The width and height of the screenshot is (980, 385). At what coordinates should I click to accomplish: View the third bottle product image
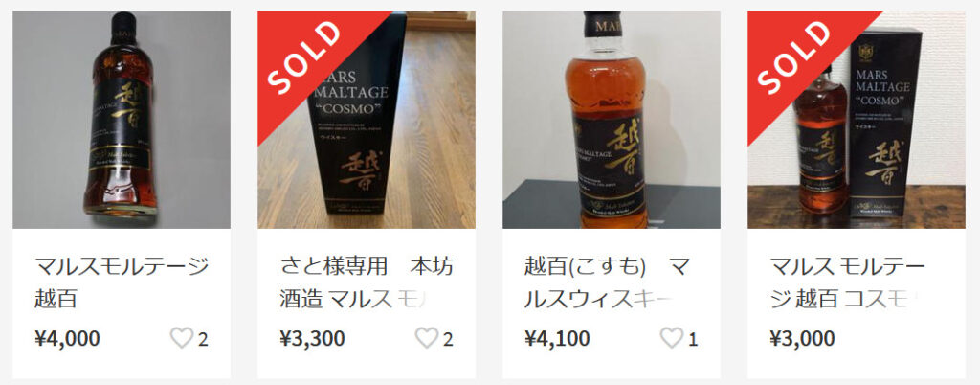point(612,120)
